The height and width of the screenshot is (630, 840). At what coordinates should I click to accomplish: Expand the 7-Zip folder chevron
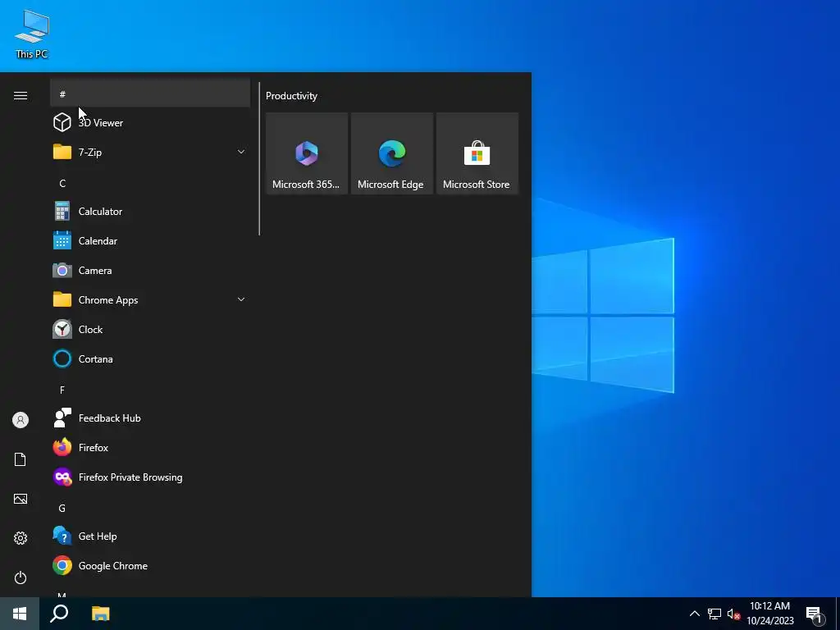[241, 152]
